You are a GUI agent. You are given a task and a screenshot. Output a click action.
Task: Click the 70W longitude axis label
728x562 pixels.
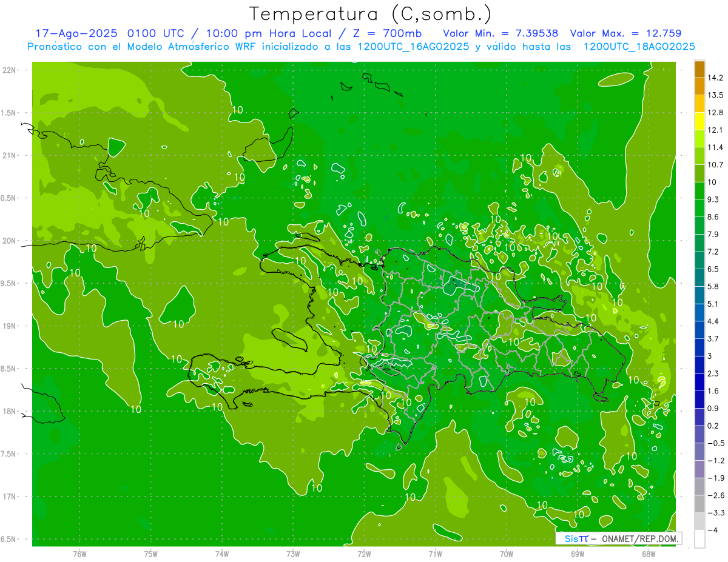coord(506,554)
